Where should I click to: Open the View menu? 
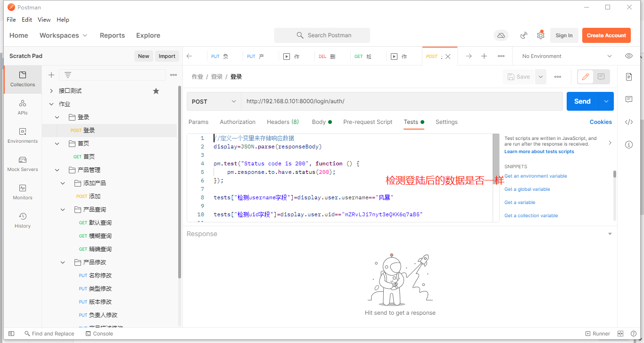point(44,20)
